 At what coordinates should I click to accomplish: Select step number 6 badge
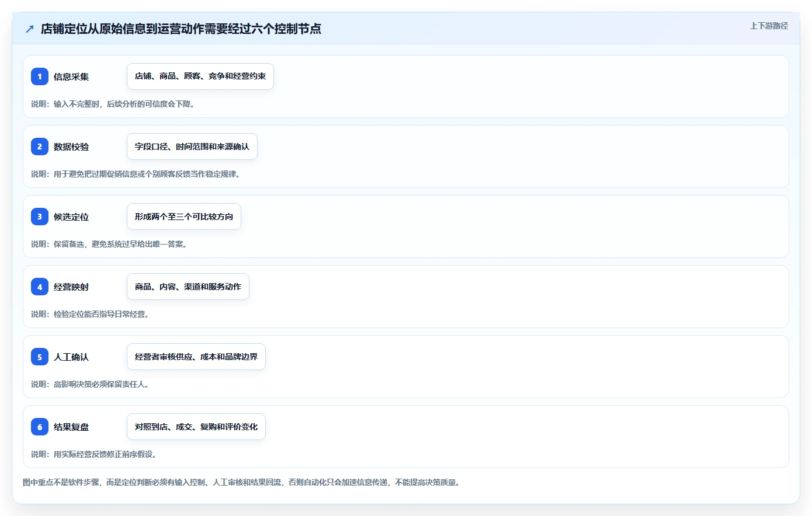tap(40, 427)
